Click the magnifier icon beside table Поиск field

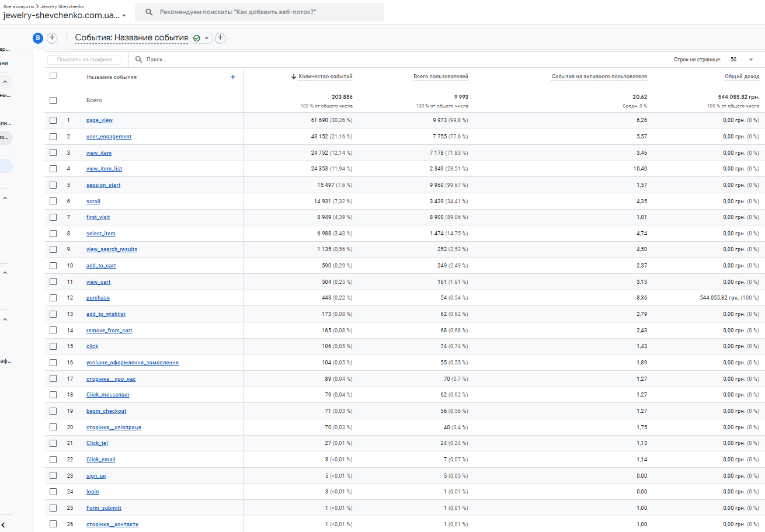[139, 60]
